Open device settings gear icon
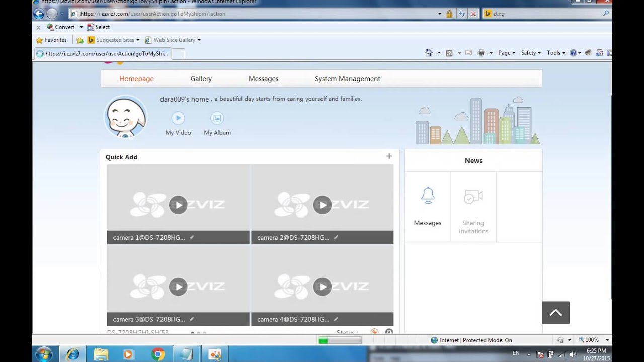 (x=389, y=332)
